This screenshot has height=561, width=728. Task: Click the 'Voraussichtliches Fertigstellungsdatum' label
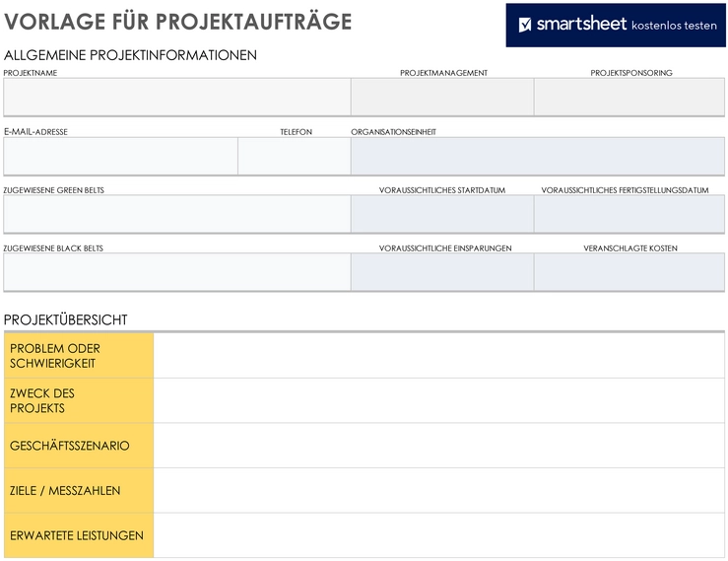(x=625, y=190)
